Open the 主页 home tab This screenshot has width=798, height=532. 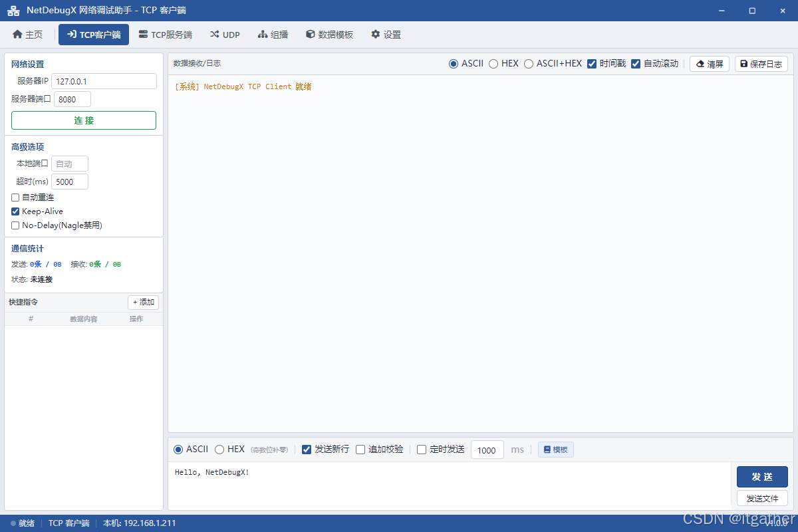click(27, 35)
